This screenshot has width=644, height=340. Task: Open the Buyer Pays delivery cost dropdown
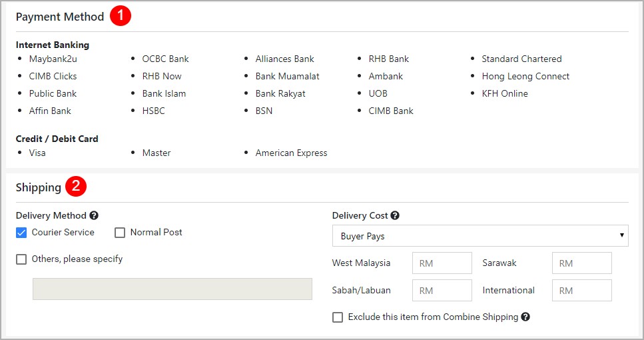(x=480, y=235)
